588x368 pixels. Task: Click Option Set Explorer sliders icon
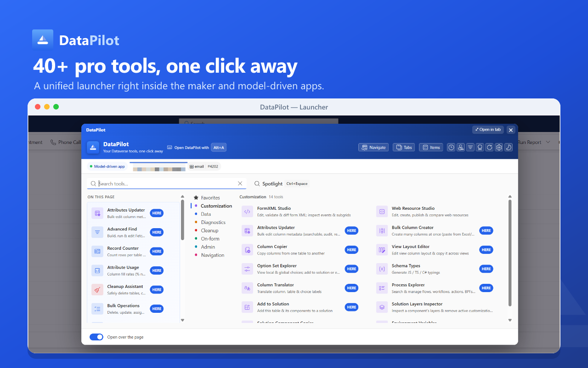pos(247,269)
